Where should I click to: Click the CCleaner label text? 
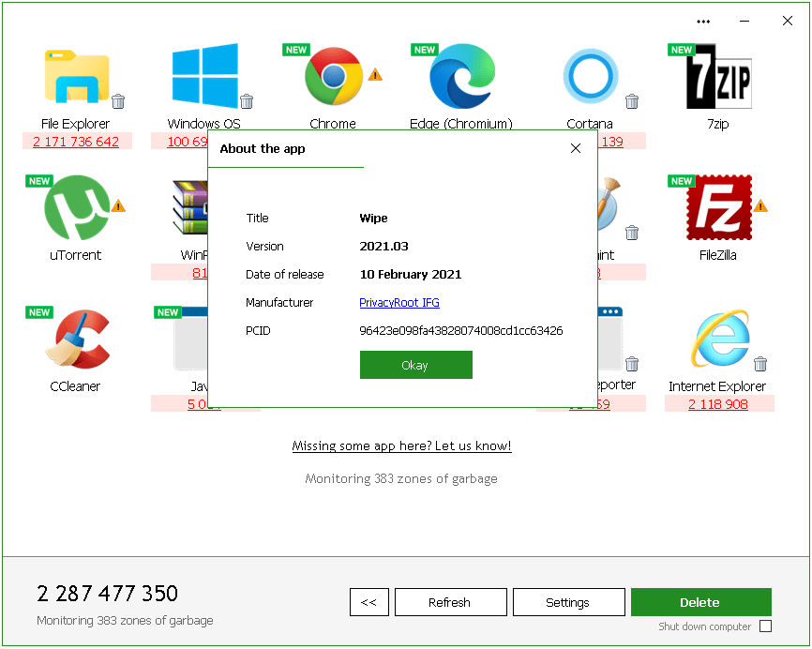(x=75, y=386)
